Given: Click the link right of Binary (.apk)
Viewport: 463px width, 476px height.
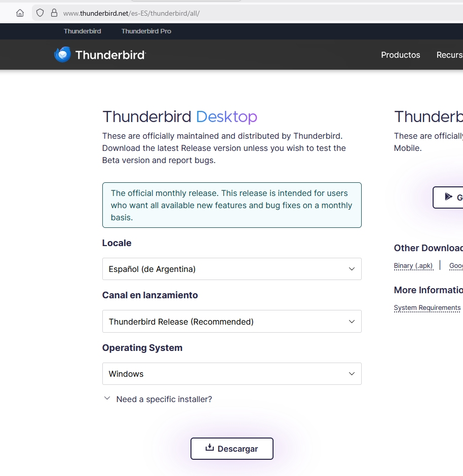Looking at the screenshot, I should pyautogui.click(x=456, y=266).
